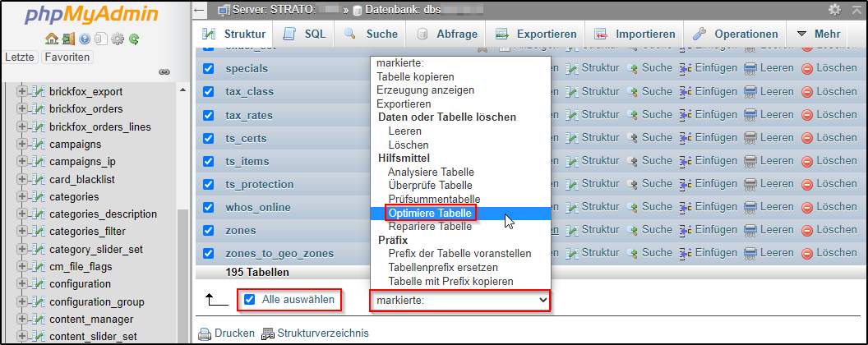Uncheck the whos_online table checkbox
868x345 pixels.
click(x=208, y=207)
